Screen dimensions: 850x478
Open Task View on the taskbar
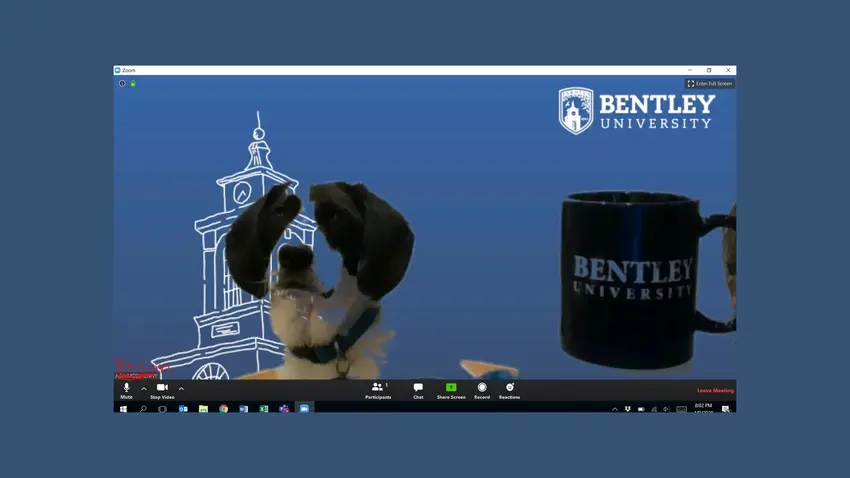click(162, 409)
